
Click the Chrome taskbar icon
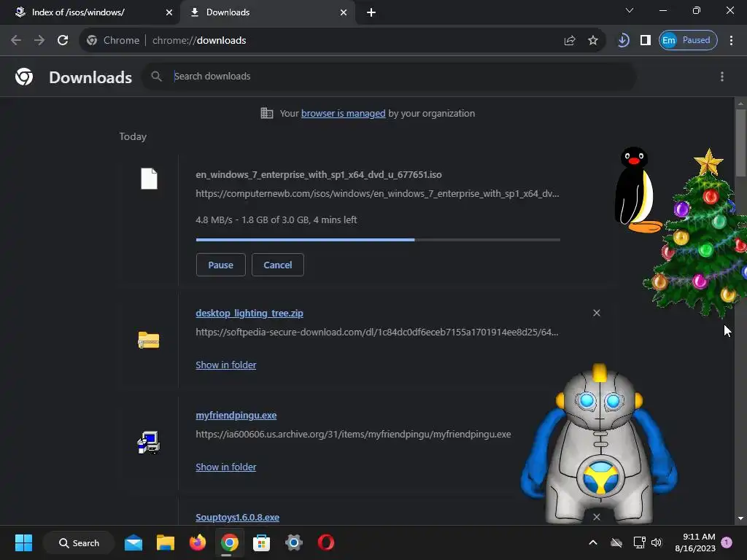pos(229,542)
